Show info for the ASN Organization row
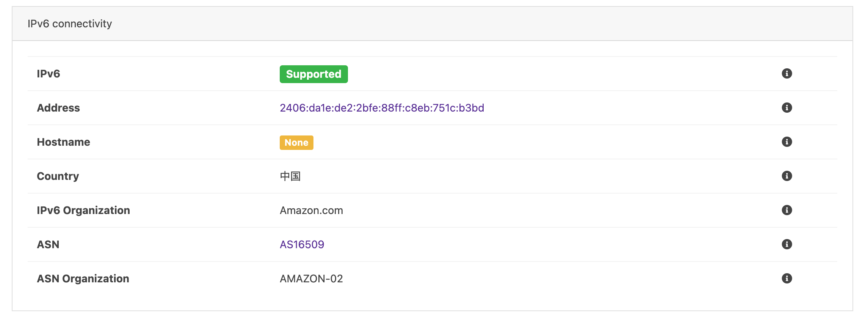Viewport: 868px width, 318px height. tap(787, 279)
